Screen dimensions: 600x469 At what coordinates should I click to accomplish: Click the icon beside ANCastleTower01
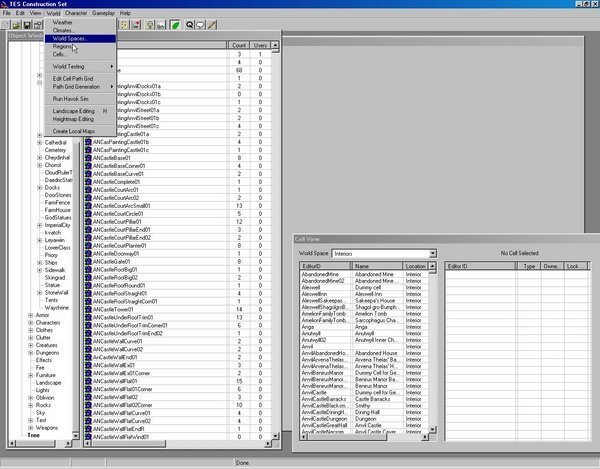click(x=88, y=309)
